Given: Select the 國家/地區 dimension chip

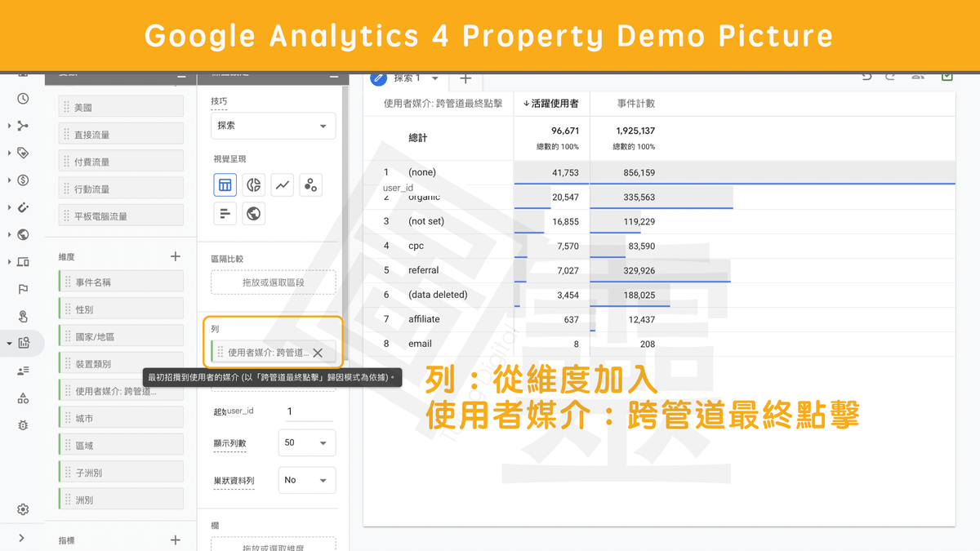Looking at the screenshot, I should (121, 336).
